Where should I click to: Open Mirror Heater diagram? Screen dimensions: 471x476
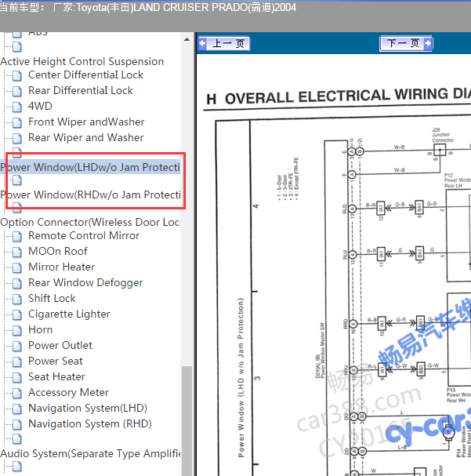(62, 267)
